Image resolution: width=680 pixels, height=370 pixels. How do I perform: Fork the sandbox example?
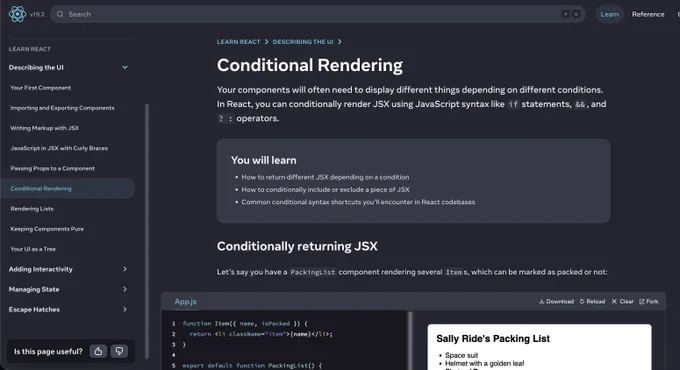click(649, 301)
